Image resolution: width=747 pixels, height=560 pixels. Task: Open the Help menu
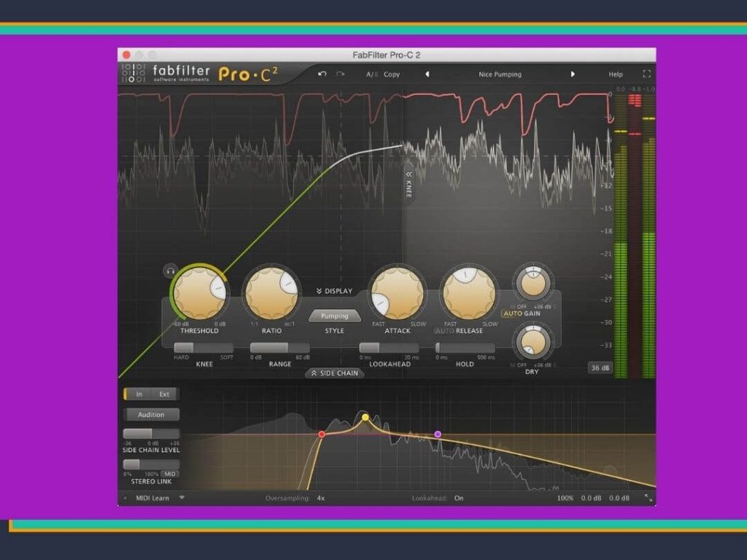(615, 74)
